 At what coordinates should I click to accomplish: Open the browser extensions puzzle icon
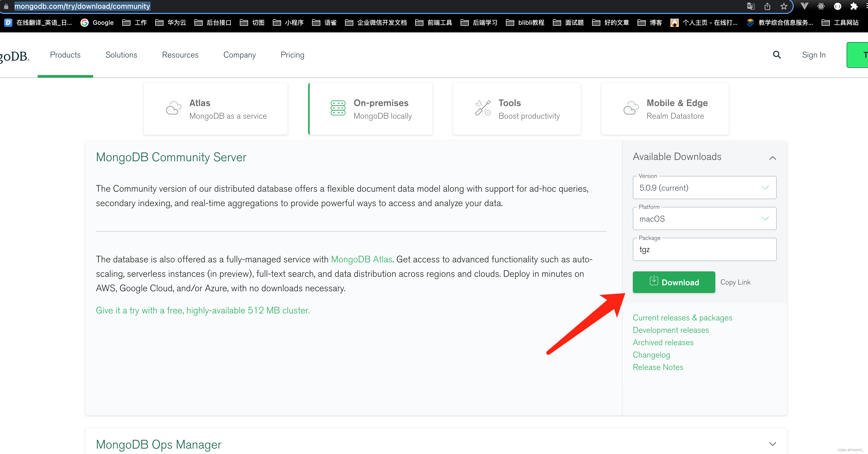point(854,6)
